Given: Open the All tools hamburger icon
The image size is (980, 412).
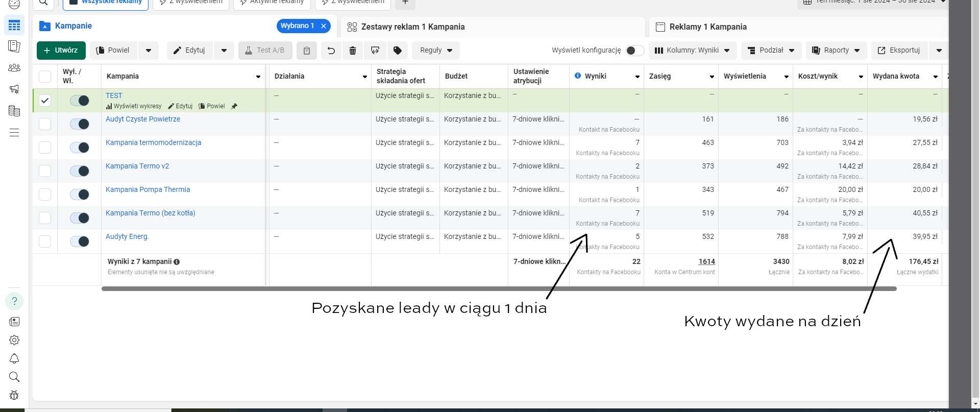Looking at the screenshot, I should [x=14, y=133].
